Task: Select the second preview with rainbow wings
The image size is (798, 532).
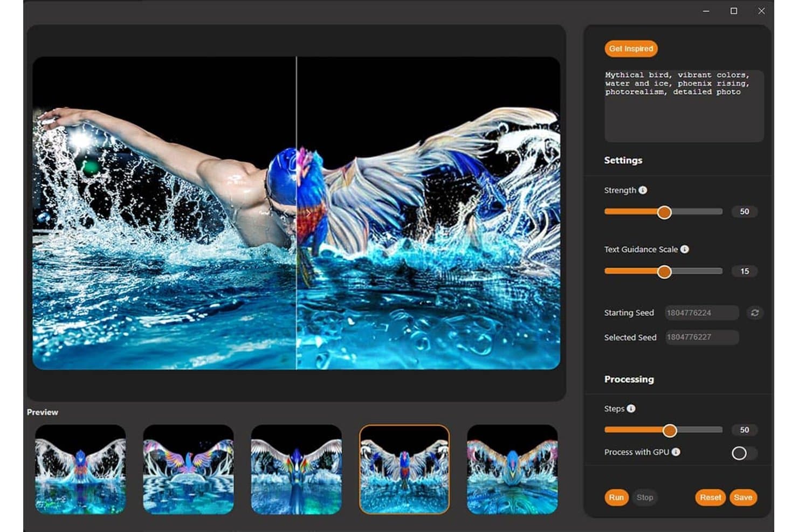Action: [x=188, y=469]
